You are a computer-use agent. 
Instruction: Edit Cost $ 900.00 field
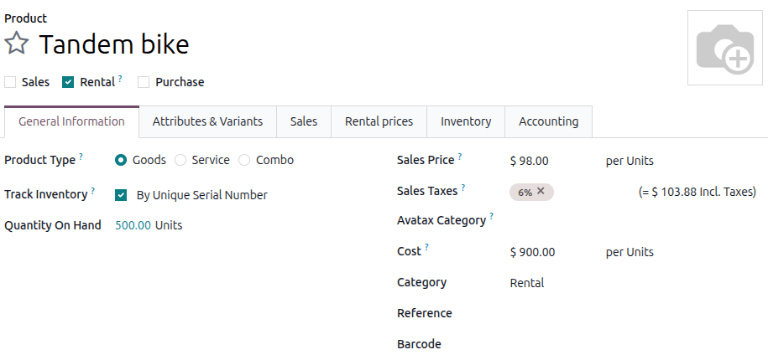point(532,253)
